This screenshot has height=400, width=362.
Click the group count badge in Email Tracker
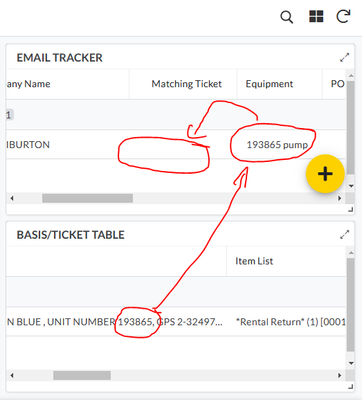[x=9, y=115]
